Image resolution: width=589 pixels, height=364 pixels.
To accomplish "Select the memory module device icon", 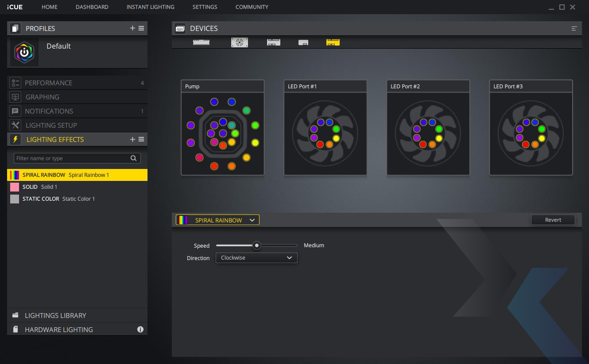I will point(201,42).
